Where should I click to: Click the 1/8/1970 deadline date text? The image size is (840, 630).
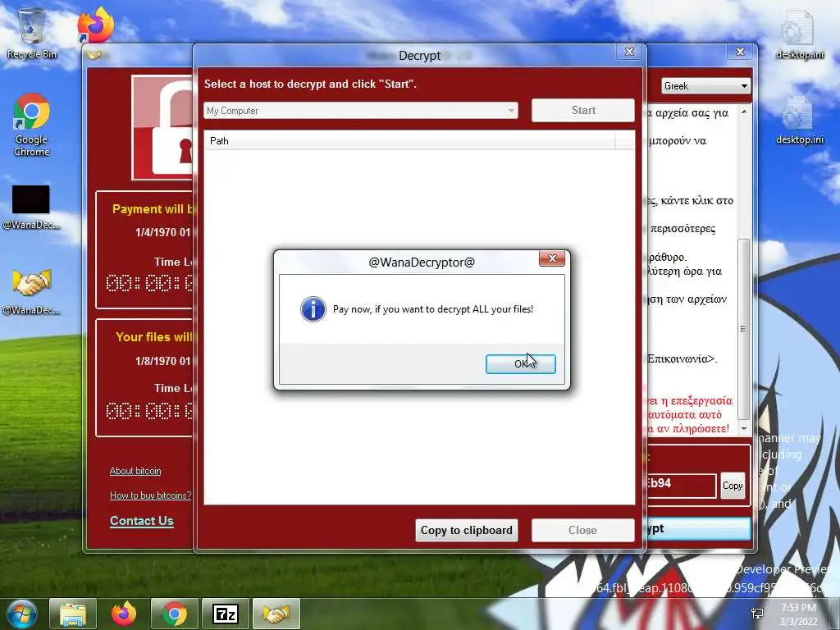coord(163,361)
